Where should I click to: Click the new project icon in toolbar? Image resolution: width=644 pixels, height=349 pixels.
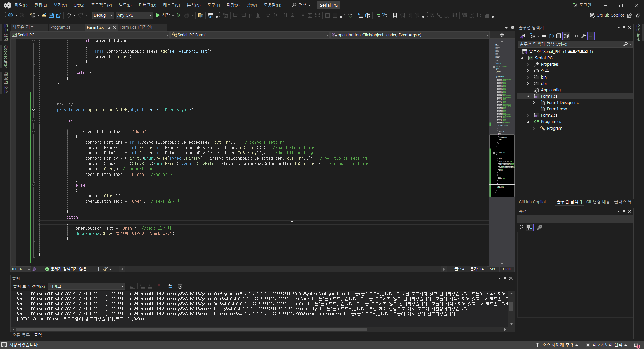(33, 15)
